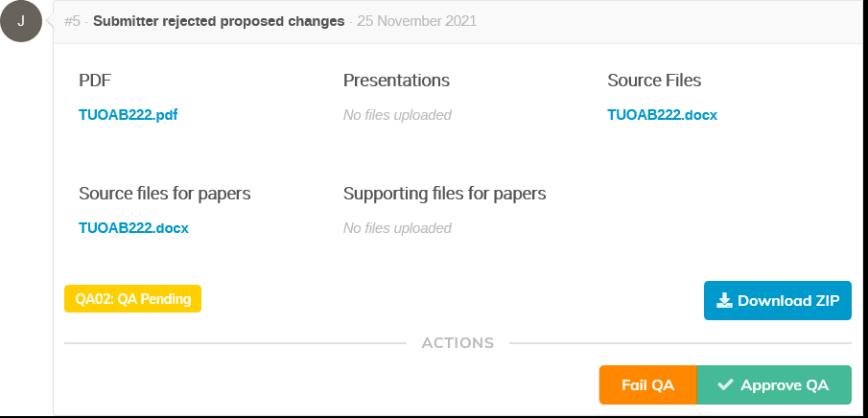Open the TUOAB222.pdf file link
Image resolution: width=868 pixels, height=418 pixels.
(x=128, y=115)
